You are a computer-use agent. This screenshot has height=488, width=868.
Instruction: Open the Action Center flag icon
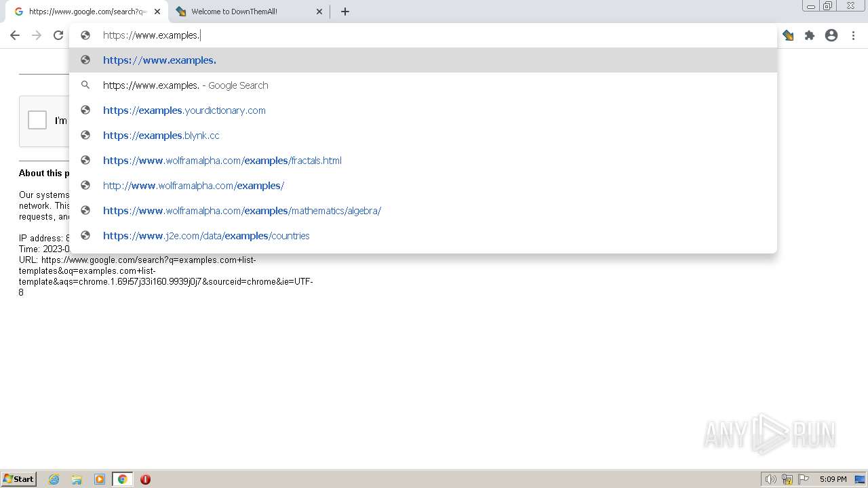pos(804,479)
